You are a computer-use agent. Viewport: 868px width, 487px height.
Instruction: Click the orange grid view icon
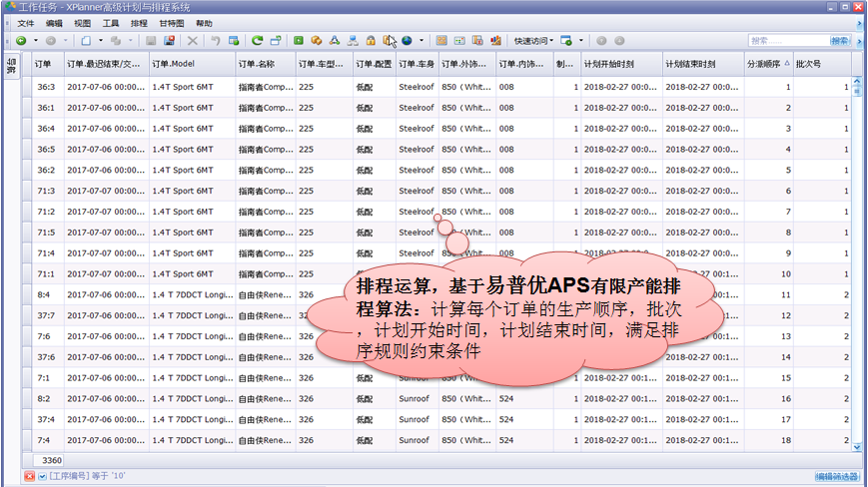tap(441, 41)
